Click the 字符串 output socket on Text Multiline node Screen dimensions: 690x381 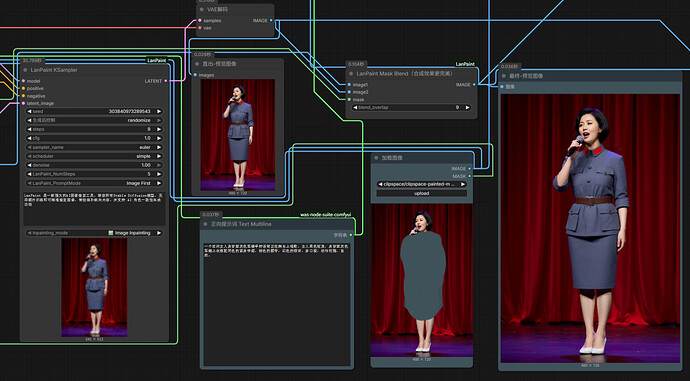coord(351,235)
